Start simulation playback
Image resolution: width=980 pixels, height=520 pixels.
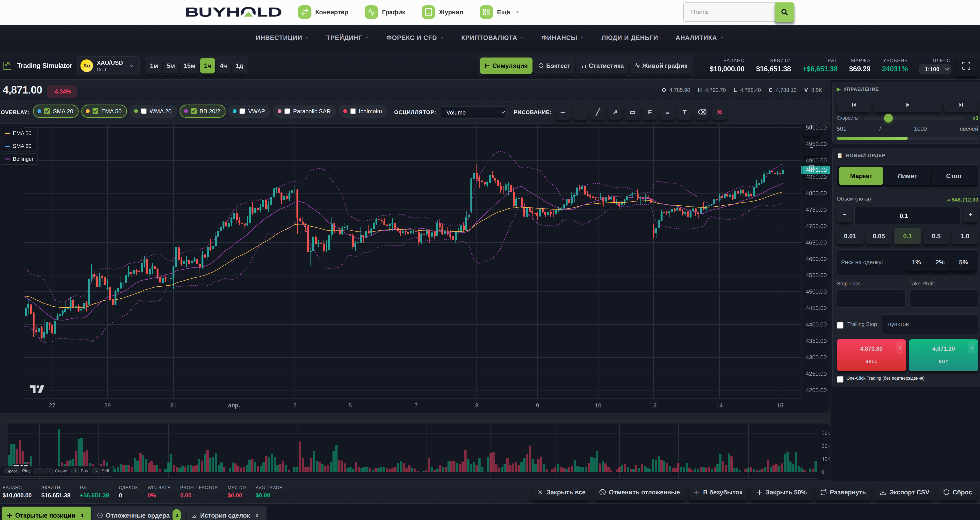coord(907,105)
